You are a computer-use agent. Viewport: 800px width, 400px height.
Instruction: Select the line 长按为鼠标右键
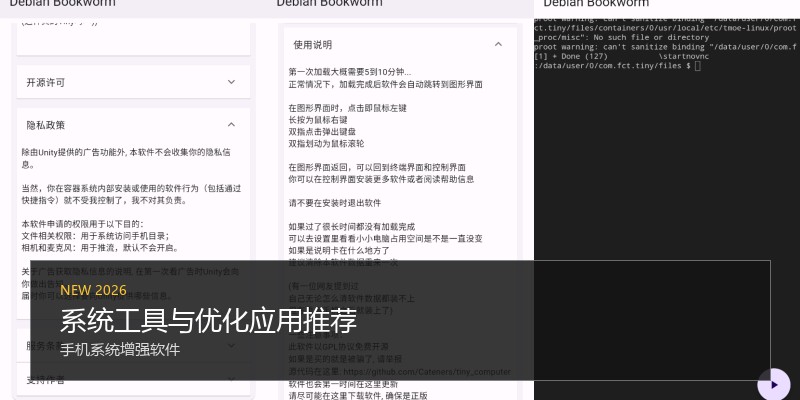coord(318,120)
